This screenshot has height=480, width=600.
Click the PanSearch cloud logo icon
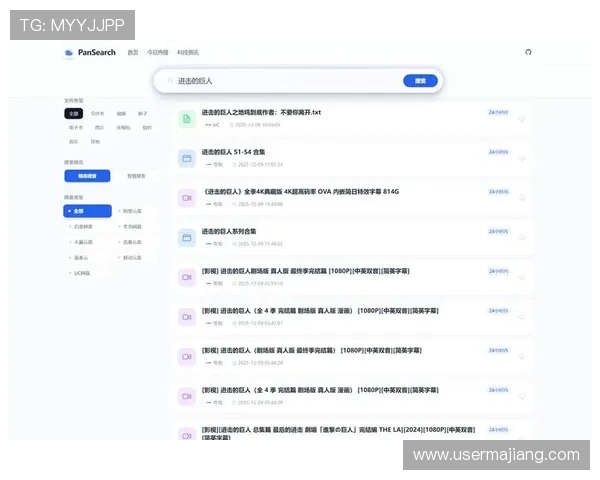69,53
